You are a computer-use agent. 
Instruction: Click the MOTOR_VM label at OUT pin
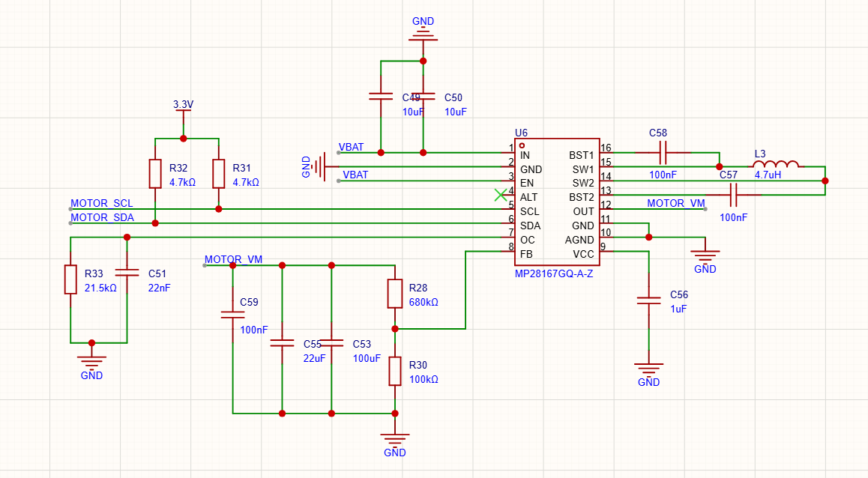(675, 203)
